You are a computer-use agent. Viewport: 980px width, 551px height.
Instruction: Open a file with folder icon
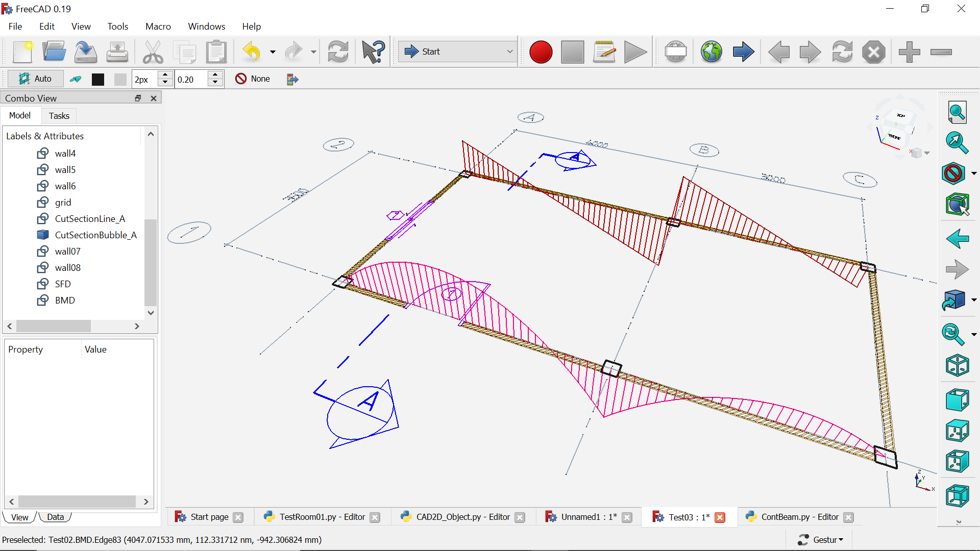click(54, 52)
